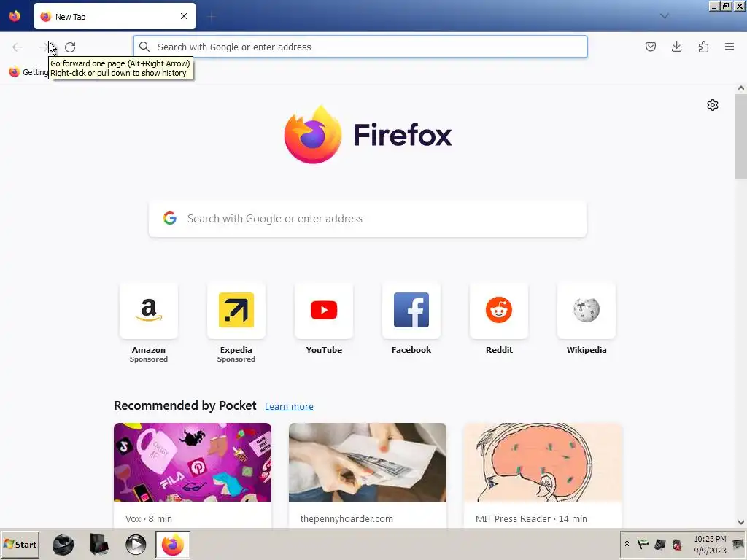This screenshot has height=560, width=747.
Task: Click the Vox · 8 min label
Action: point(149,518)
